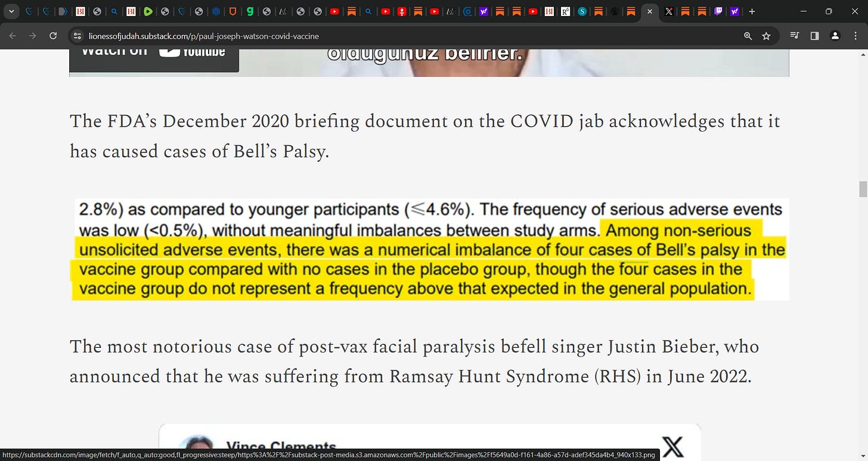Switch to the teal 'S' icon tab
The height and width of the screenshot is (461, 868).
581,11
